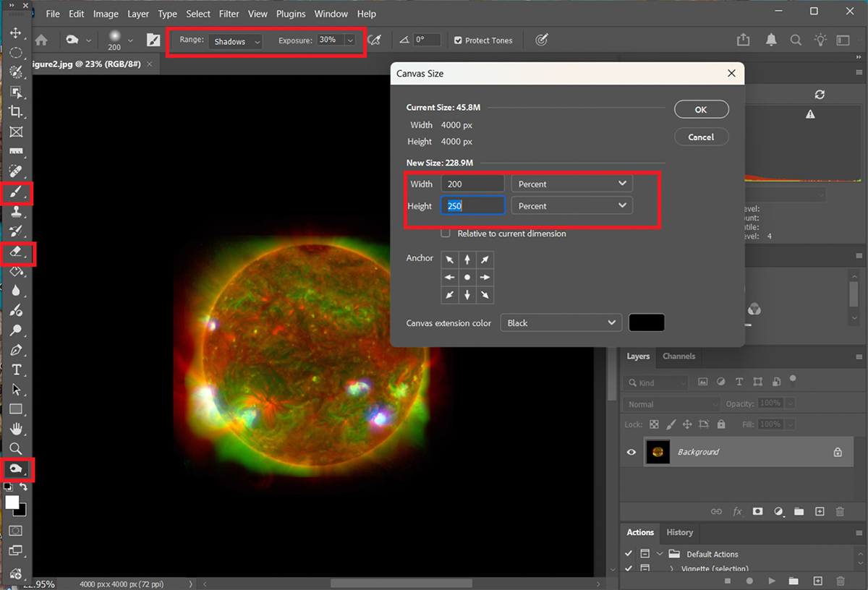The width and height of the screenshot is (868, 590).
Task: Open the Image menu
Action: [106, 14]
